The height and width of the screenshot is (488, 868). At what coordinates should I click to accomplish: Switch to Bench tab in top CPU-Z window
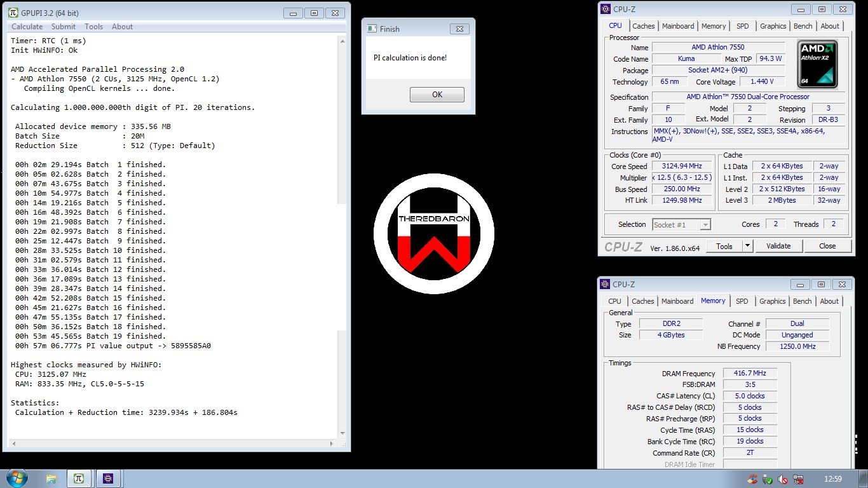coord(803,26)
